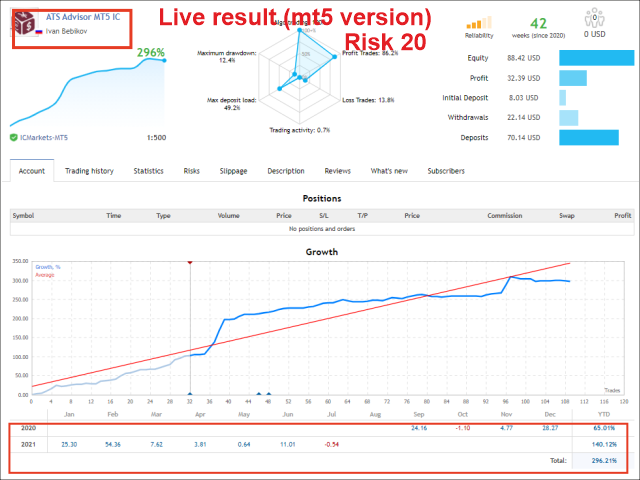Click the 2021 Apr value 3.81
640x480 pixels.
click(200, 444)
